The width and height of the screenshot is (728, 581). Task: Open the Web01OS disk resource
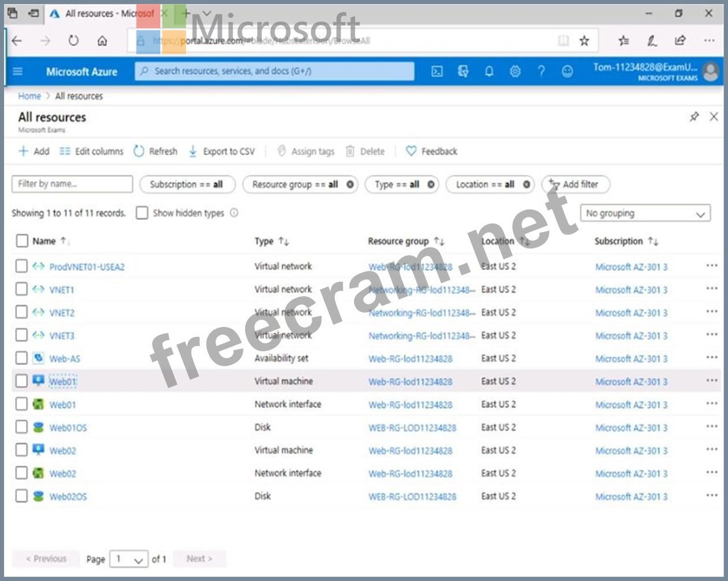(68, 428)
